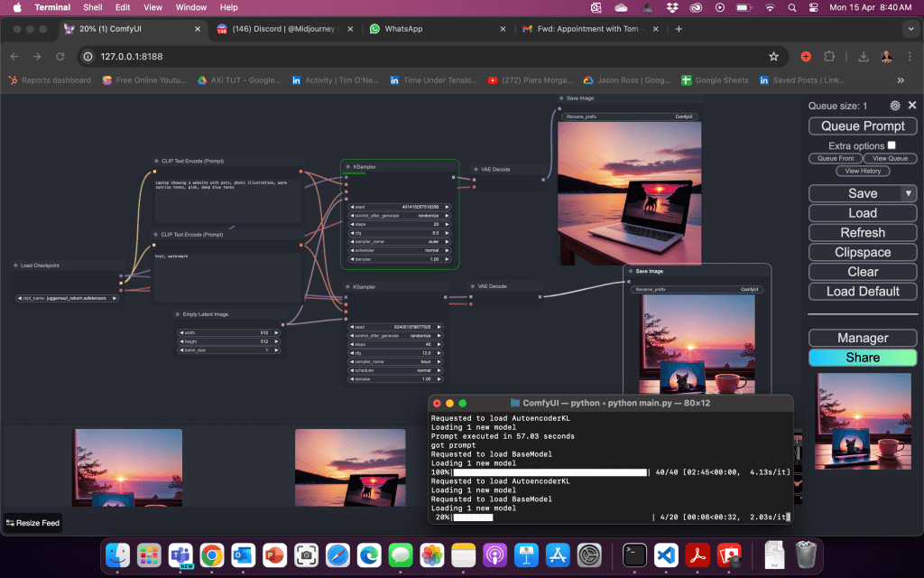The height and width of the screenshot is (578, 924).
Task: Switch to the Discord Midjourney tab
Action: [280, 29]
